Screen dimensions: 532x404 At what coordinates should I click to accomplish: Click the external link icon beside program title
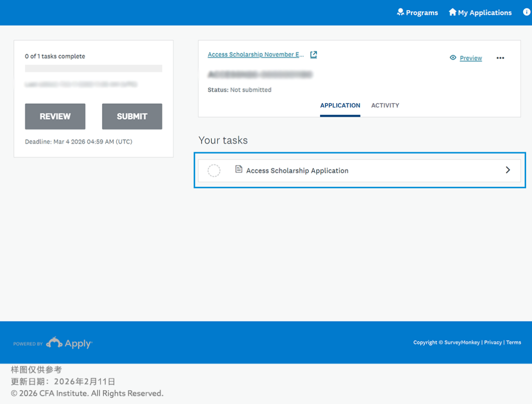313,55
